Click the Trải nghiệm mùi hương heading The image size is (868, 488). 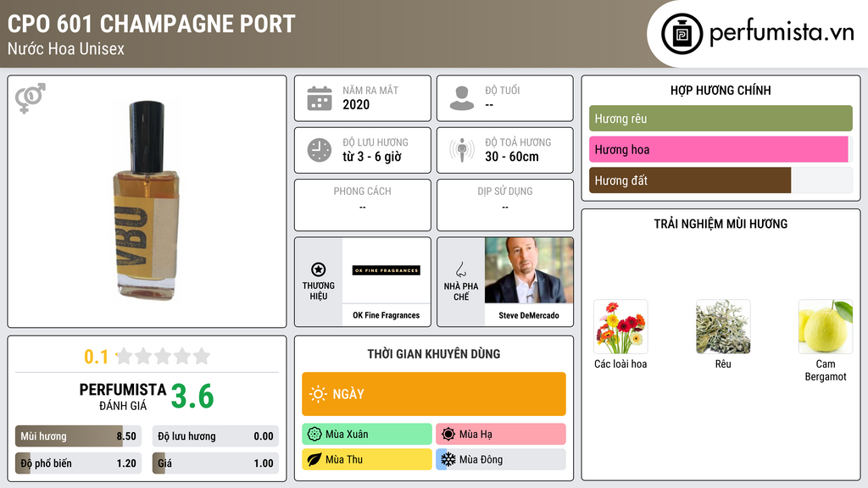click(x=721, y=224)
